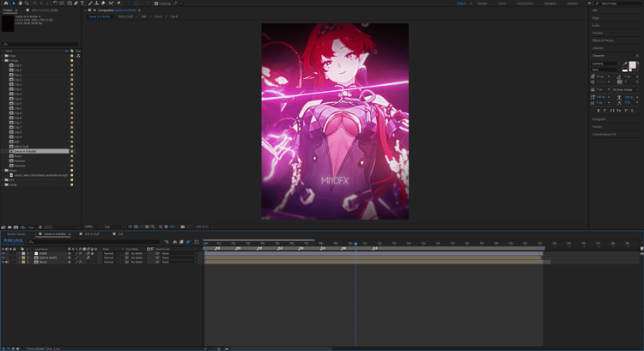Create new composition from Project panel footer
Viewport: 644px width, 351px height.
(x=15, y=227)
